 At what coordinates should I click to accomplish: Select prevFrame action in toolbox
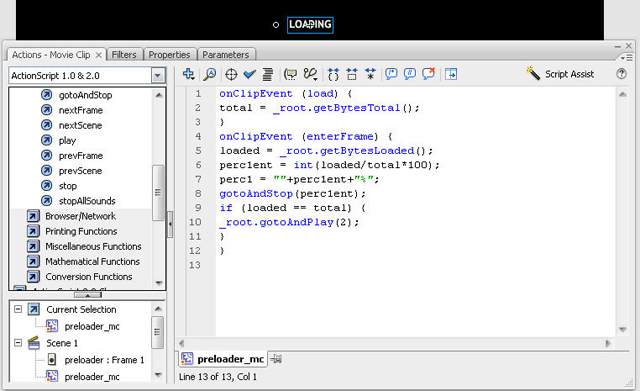80,156
